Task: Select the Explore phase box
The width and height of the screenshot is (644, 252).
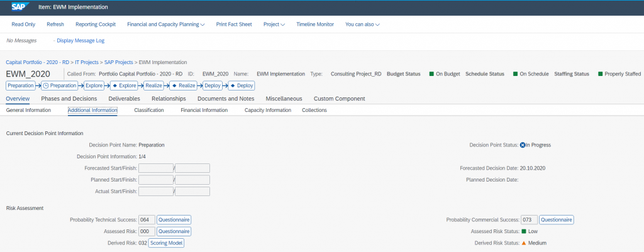Action: [94, 85]
